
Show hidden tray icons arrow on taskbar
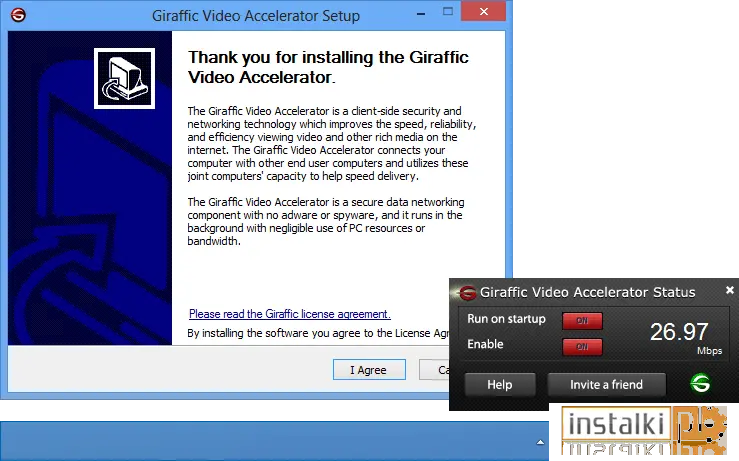540,442
